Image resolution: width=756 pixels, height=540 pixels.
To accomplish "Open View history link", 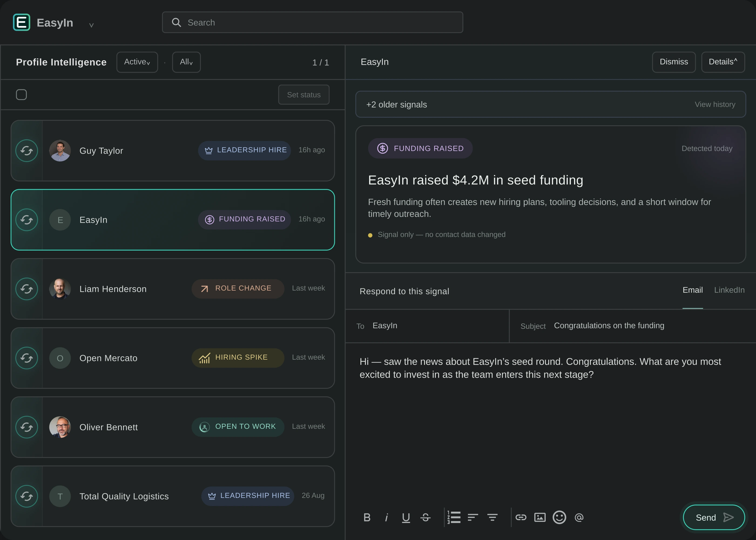I will [x=715, y=104].
